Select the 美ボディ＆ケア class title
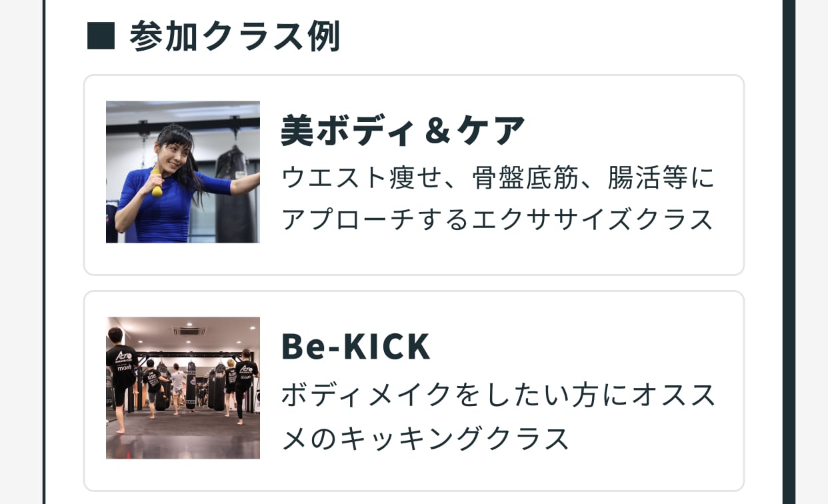The image size is (828, 504). tap(403, 130)
